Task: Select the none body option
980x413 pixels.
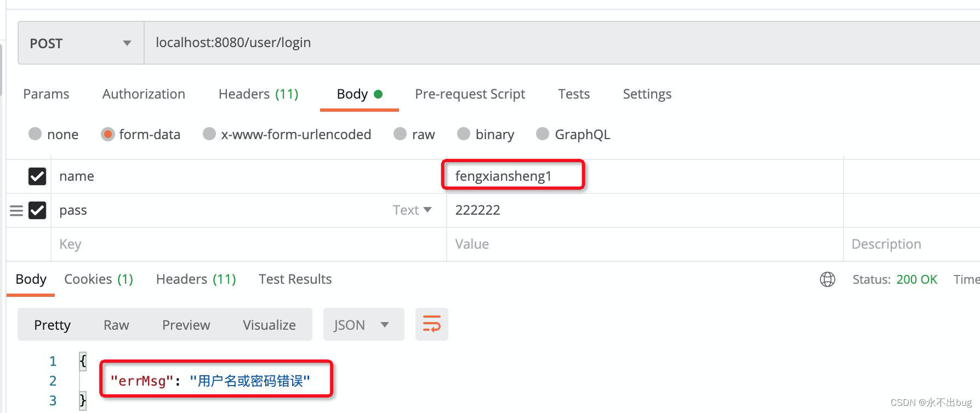Action: 35,134
